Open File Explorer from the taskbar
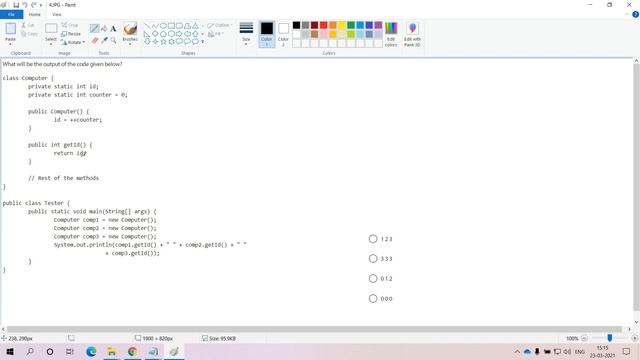640x360 pixels. pos(111,351)
